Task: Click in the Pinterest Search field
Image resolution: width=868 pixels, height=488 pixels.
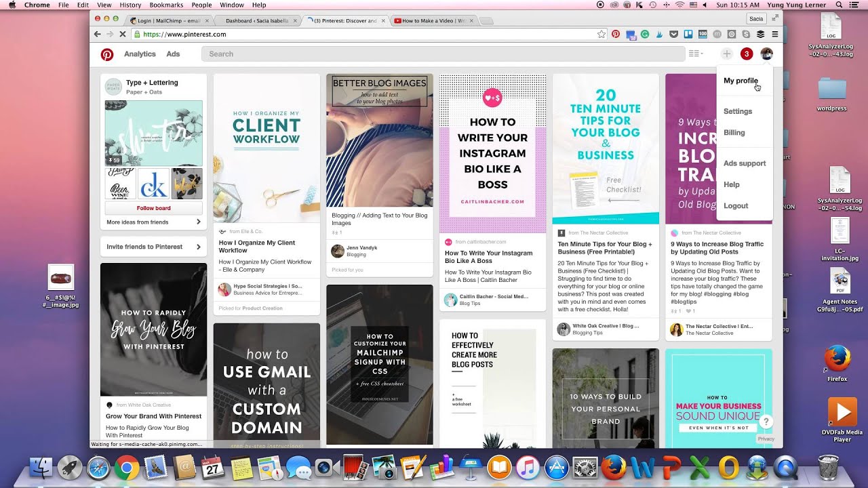Action: pos(443,54)
